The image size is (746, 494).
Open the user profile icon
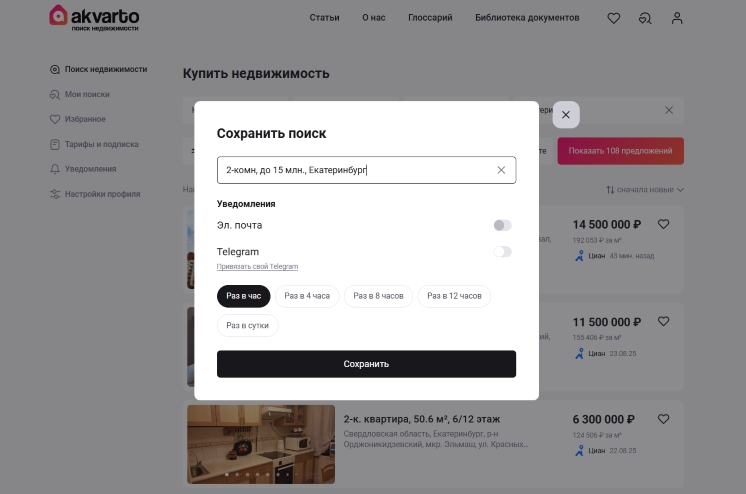pyautogui.click(x=677, y=18)
